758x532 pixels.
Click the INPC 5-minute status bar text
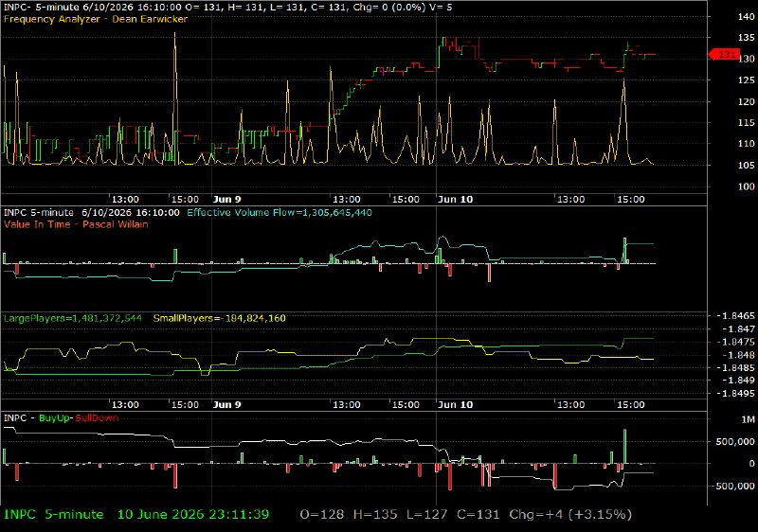tap(53, 515)
